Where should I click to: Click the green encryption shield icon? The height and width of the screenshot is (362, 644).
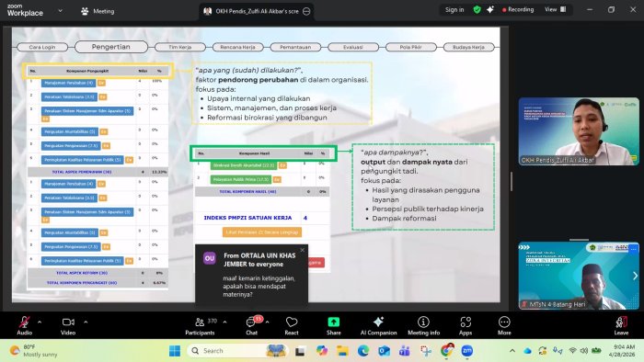tap(477, 10)
